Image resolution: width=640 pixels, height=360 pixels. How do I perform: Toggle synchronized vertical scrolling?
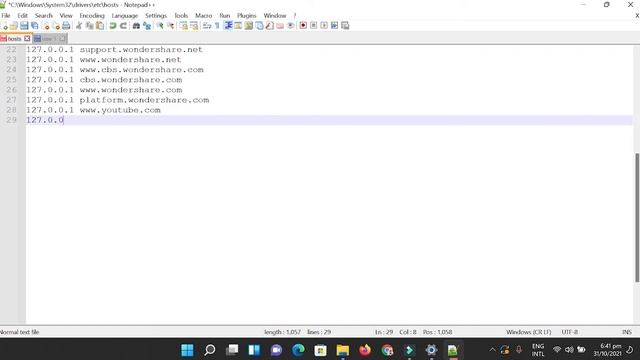click(x=184, y=26)
